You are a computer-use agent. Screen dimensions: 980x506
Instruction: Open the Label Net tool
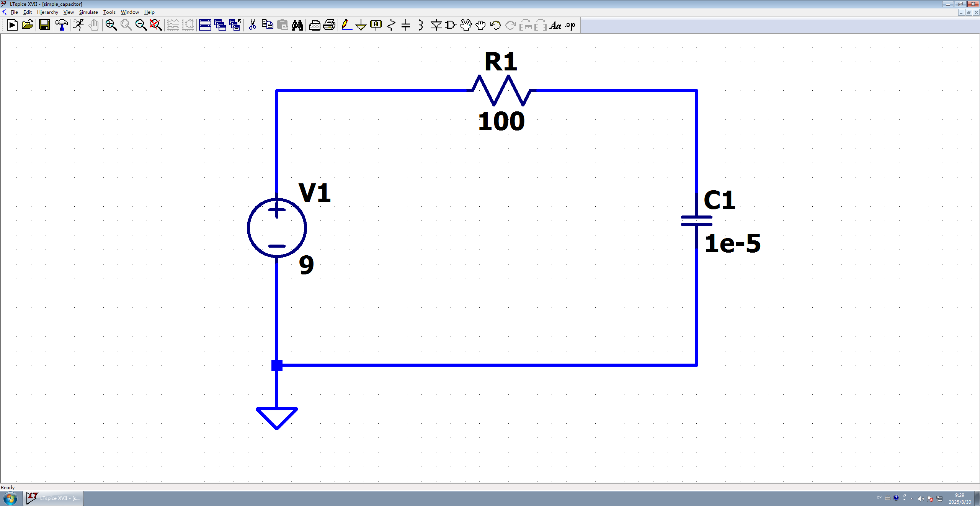point(376,25)
